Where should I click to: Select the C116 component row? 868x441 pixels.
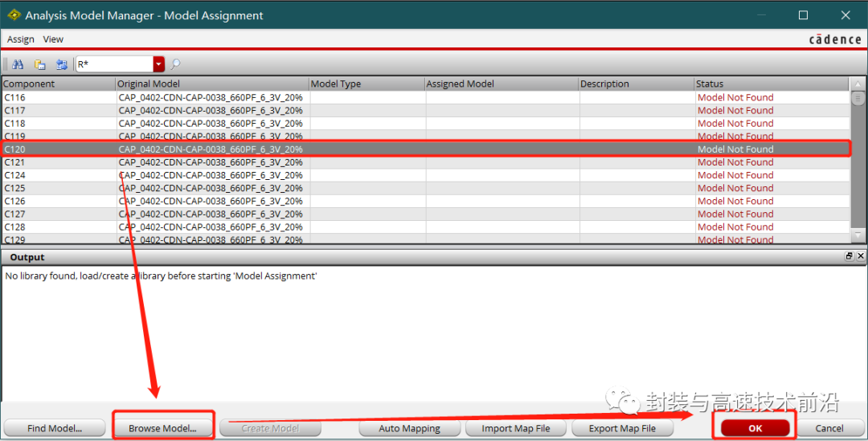click(425, 97)
